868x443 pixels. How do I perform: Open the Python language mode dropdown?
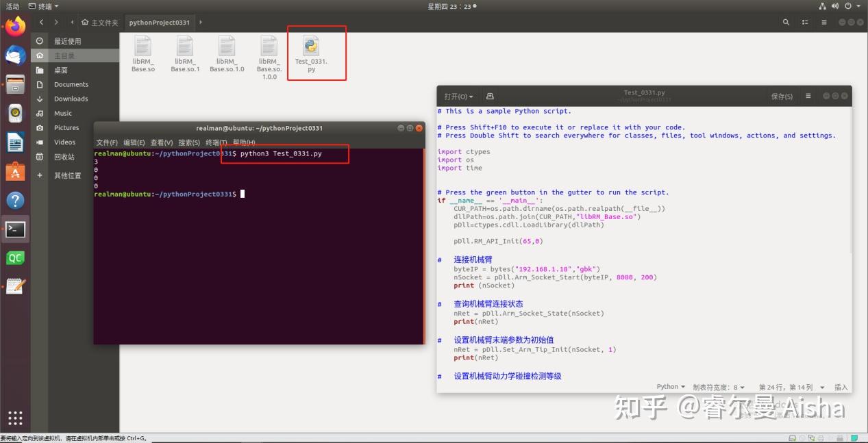[670, 387]
